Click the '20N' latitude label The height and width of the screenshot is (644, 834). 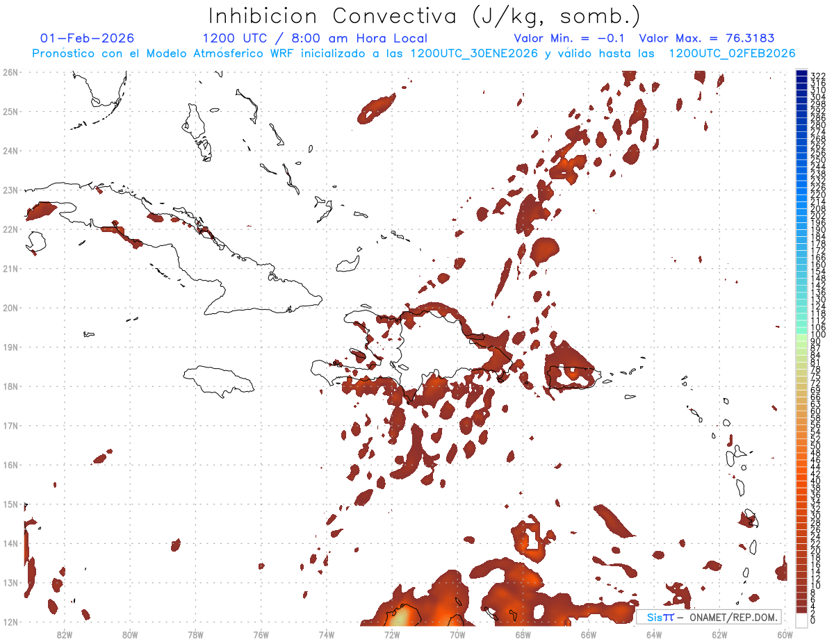tap(10, 308)
